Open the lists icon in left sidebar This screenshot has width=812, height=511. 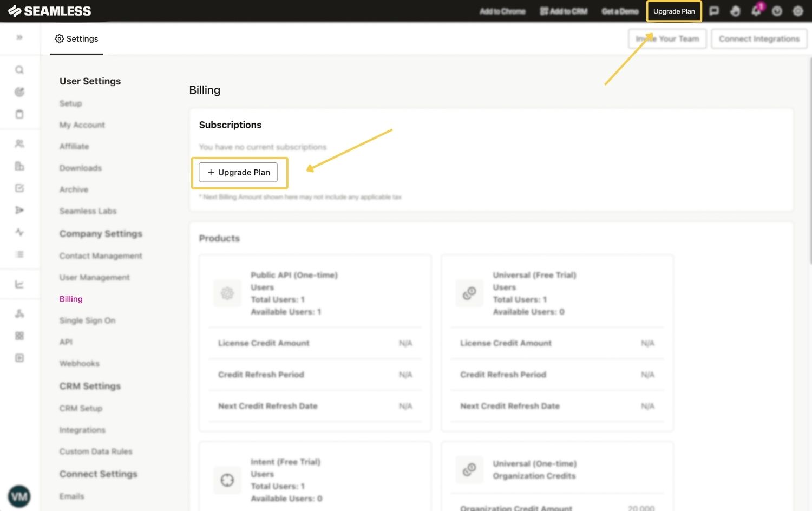pyautogui.click(x=19, y=254)
